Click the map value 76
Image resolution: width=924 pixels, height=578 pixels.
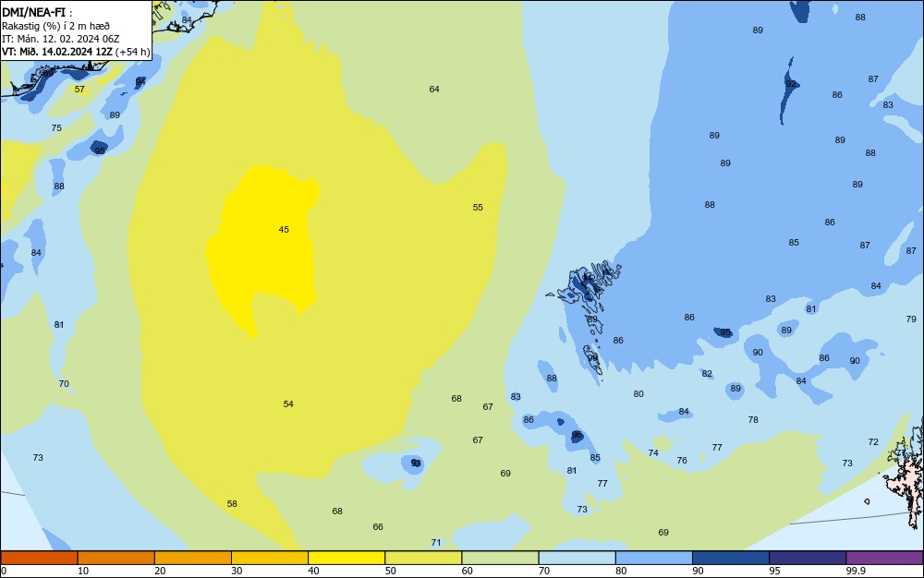(x=682, y=461)
